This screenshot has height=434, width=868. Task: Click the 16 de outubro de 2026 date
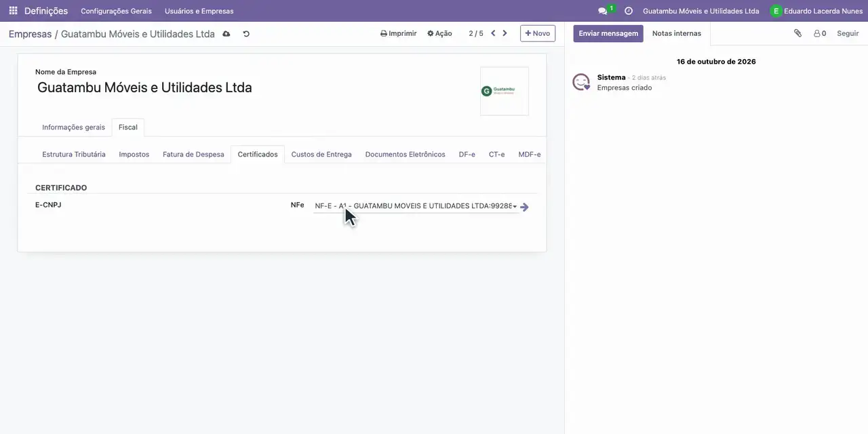tap(716, 62)
